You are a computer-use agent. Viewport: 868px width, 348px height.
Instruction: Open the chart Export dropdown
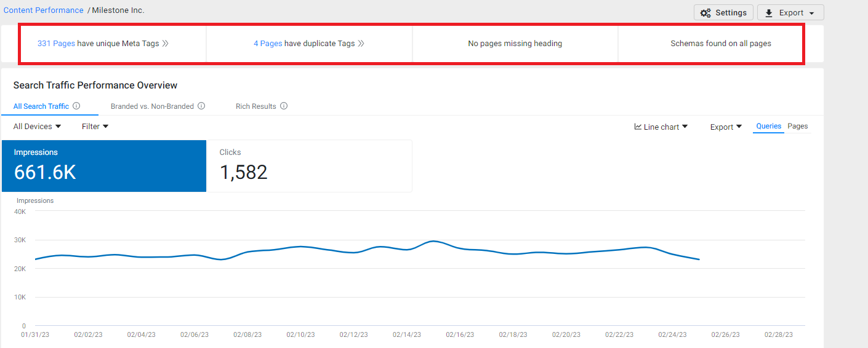726,127
